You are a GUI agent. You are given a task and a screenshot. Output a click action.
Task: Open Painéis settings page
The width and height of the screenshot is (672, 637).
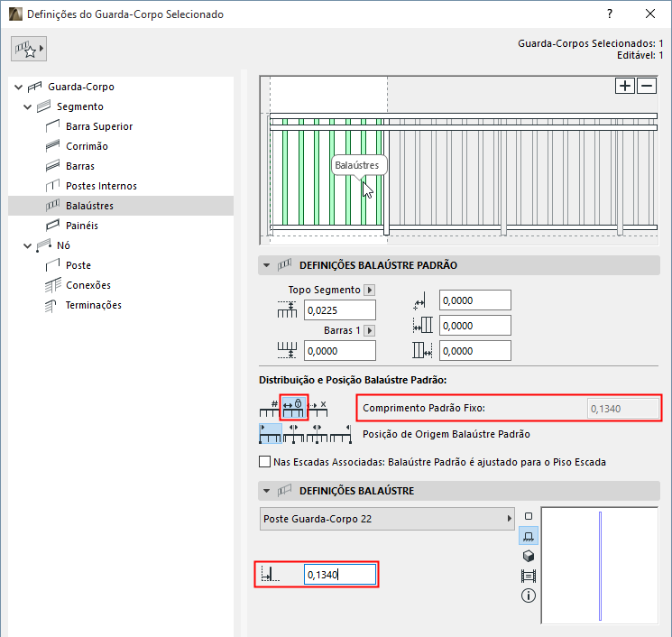[x=82, y=226]
